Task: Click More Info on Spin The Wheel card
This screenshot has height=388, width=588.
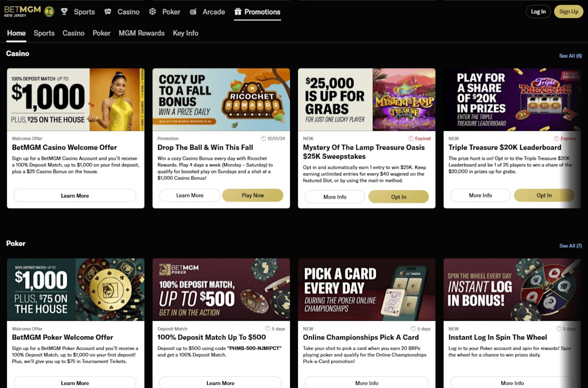Action: point(512,383)
